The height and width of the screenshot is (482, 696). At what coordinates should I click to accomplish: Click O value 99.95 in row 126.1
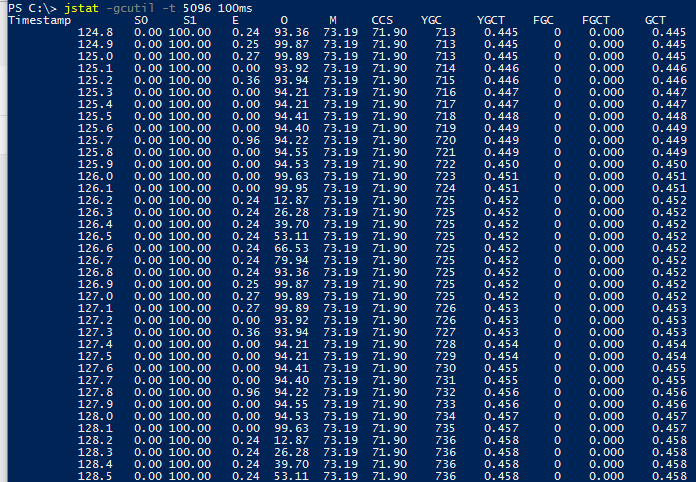[x=291, y=188]
